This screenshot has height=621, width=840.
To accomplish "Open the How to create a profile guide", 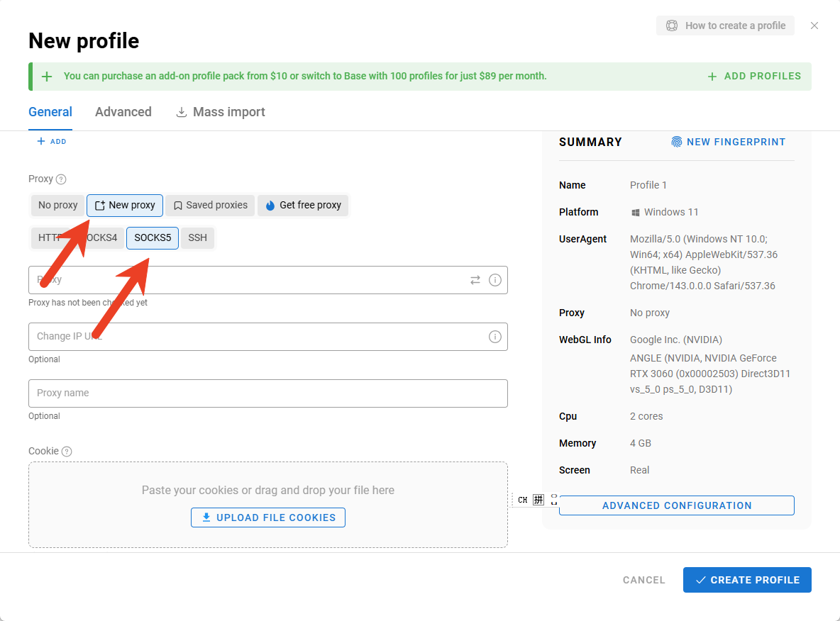I will [x=725, y=26].
